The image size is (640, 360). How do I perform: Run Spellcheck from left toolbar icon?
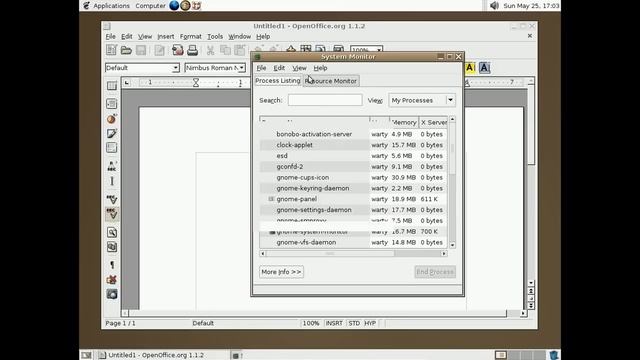point(111,199)
